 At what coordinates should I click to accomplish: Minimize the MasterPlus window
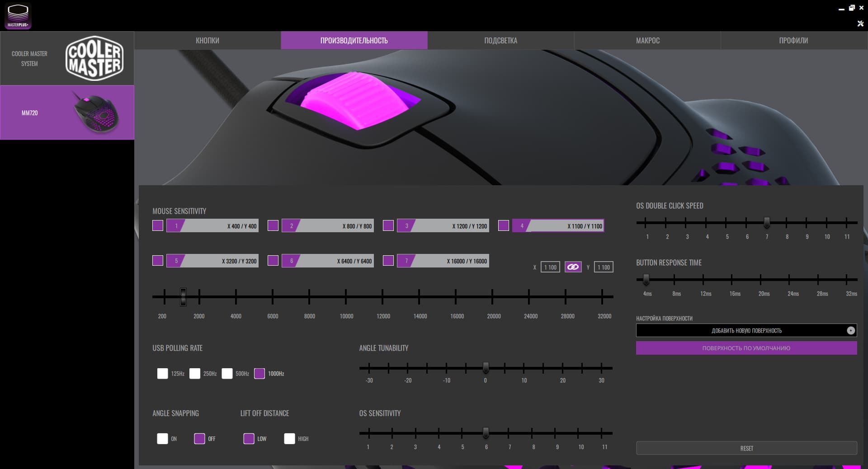tap(841, 9)
